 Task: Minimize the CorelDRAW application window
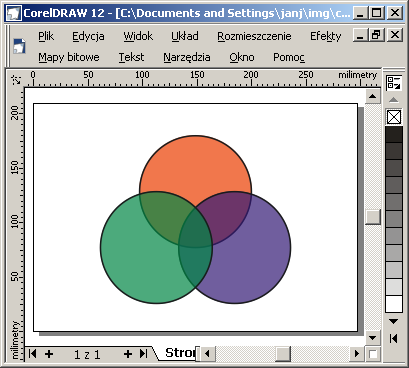(x=360, y=13)
